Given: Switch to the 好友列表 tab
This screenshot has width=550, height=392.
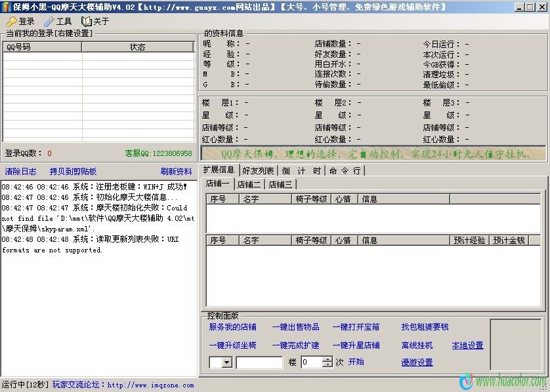Looking at the screenshot, I should click(x=258, y=170).
